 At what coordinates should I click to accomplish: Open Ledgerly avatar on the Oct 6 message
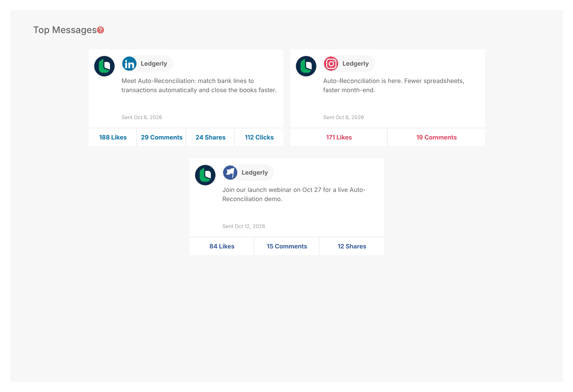click(x=104, y=66)
